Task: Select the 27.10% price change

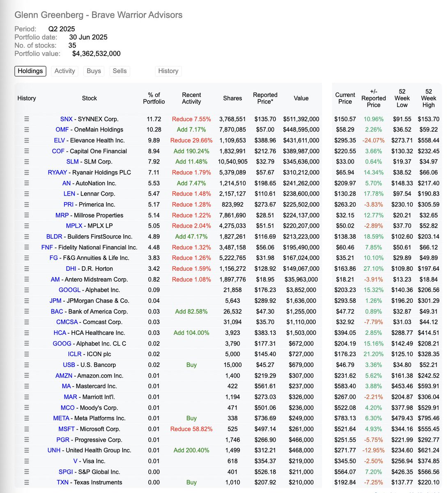Action: (x=373, y=269)
